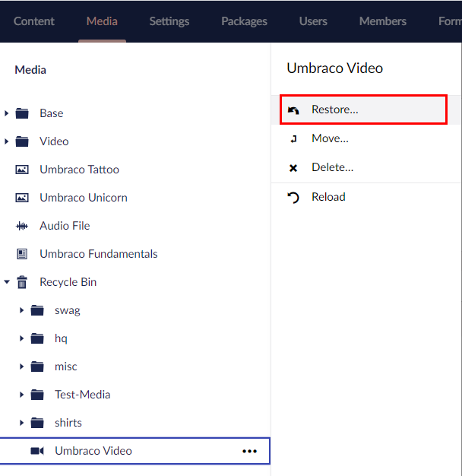The height and width of the screenshot is (476, 462).
Task: Open the Packages section tab
Action: 244,21
